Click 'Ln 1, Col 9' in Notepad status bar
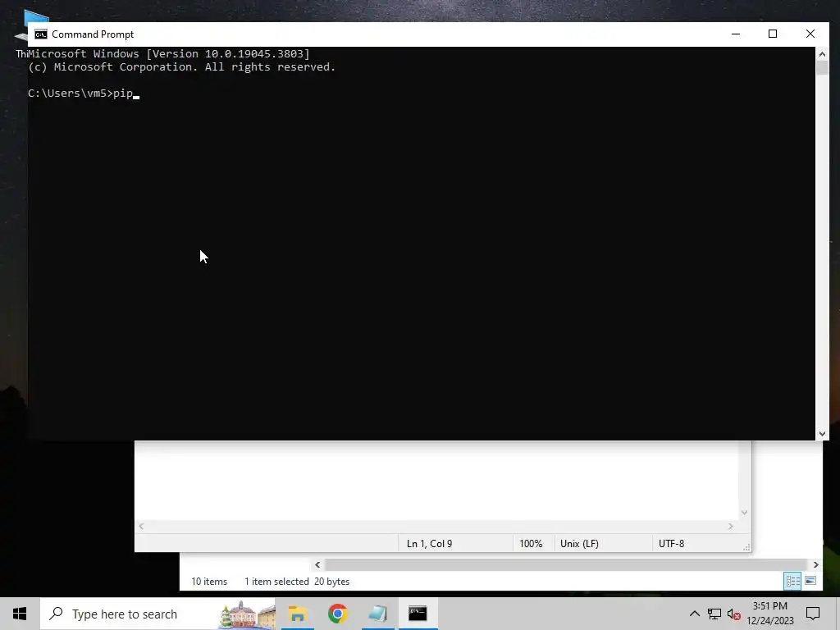This screenshot has height=630, width=840. (x=429, y=543)
